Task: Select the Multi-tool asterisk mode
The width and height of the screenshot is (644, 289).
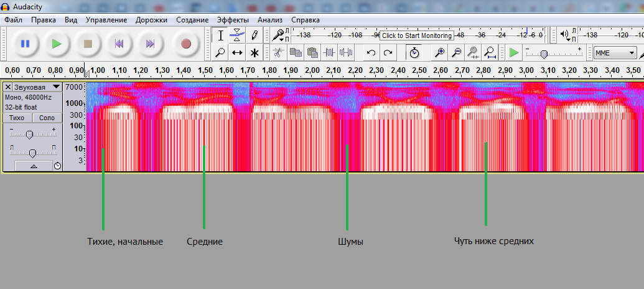Action: (254, 52)
